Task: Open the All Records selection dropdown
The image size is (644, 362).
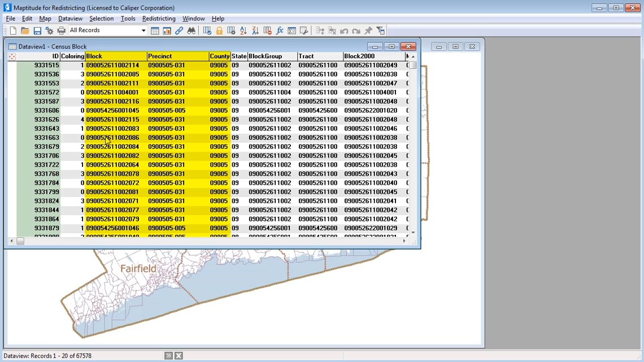Action: 143,30
